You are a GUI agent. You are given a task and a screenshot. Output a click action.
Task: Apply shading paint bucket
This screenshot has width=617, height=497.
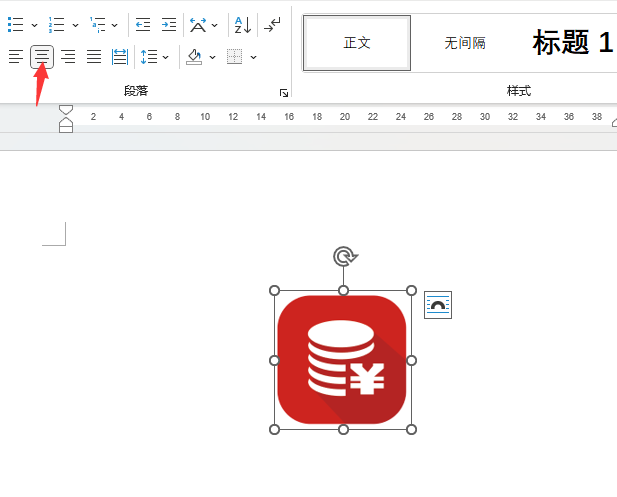click(x=194, y=57)
